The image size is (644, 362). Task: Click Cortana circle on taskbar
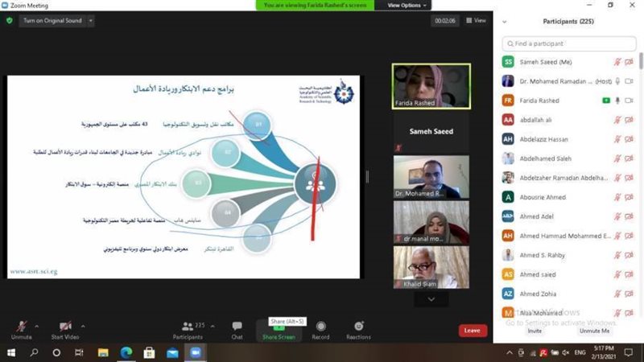[x=56, y=352]
